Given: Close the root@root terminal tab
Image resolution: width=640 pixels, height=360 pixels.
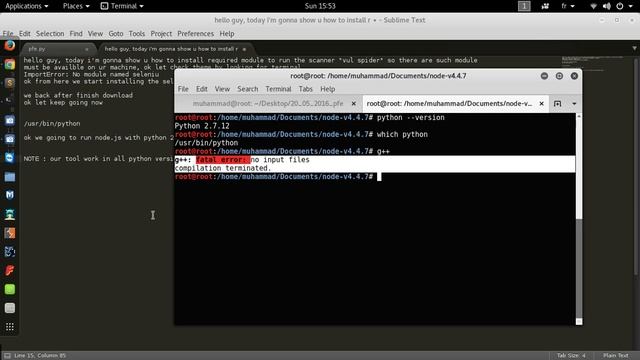Looking at the screenshot, I should pos(542,104).
